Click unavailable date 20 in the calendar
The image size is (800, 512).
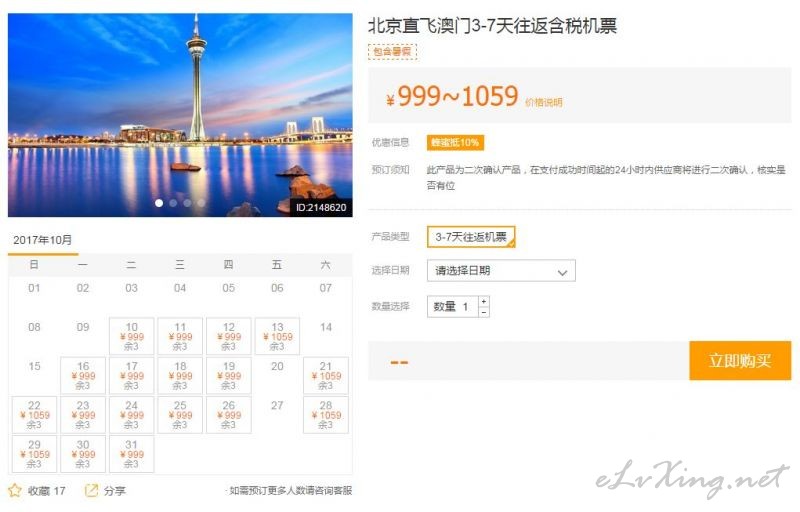pyautogui.click(x=277, y=367)
